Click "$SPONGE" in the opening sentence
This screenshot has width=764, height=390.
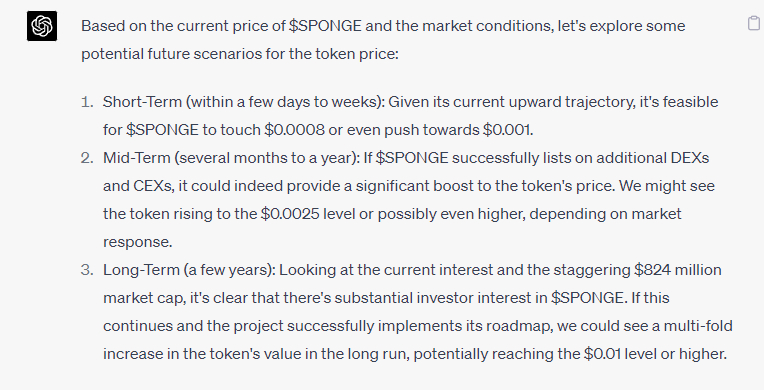pos(325,26)
